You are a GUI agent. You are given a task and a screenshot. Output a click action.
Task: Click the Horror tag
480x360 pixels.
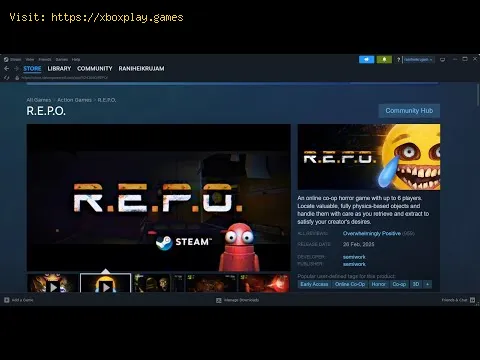[379, 284]
